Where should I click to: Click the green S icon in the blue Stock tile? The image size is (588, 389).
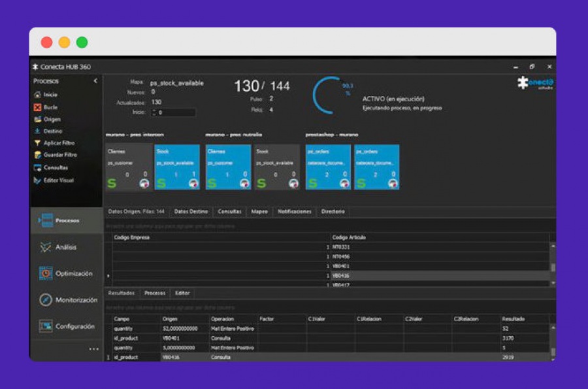161,184
